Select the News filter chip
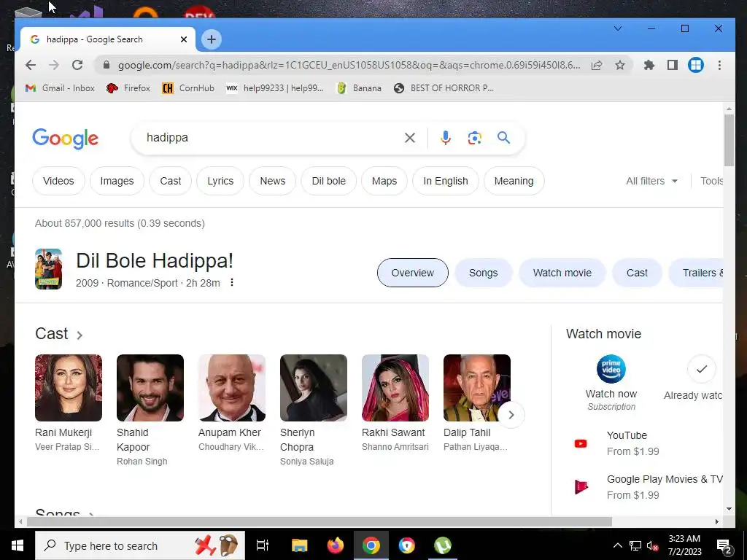The image size is (747, 560). (273, 181)
